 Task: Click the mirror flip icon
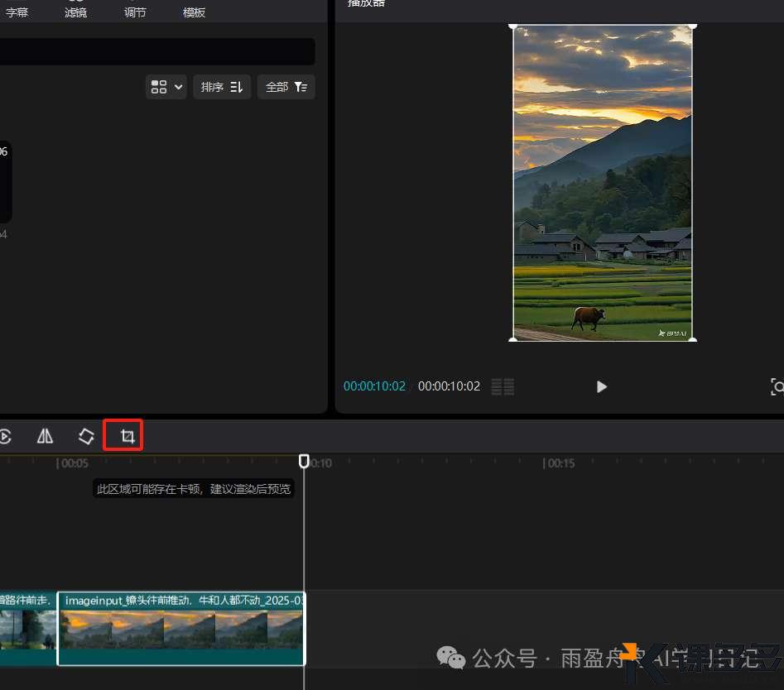click(46, 436)
